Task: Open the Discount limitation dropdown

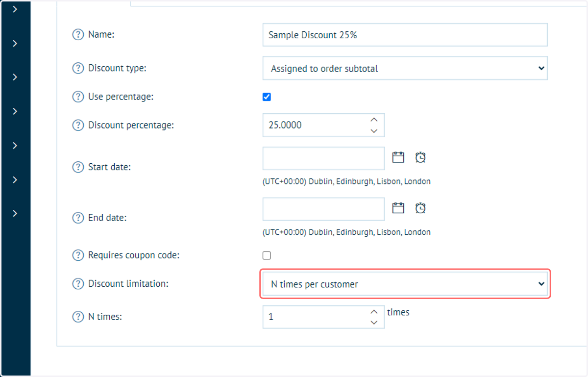Action: pyautogui.click(x=405, y=284)
